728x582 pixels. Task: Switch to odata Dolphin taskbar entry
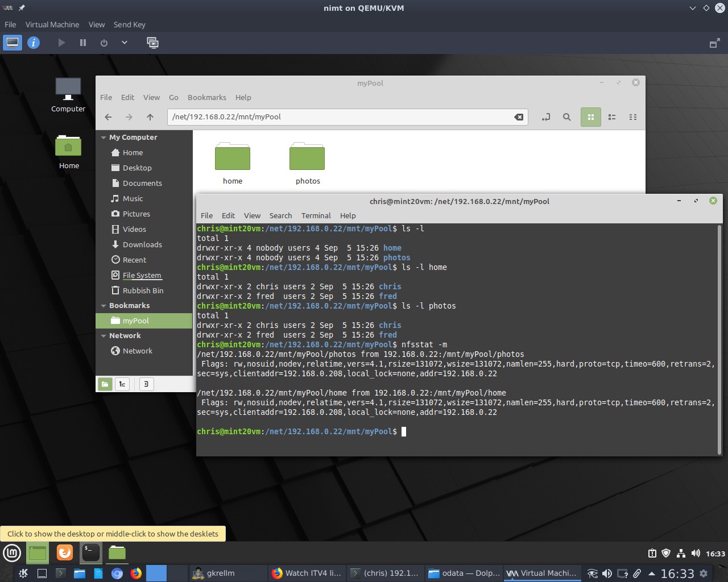point(463,573)
